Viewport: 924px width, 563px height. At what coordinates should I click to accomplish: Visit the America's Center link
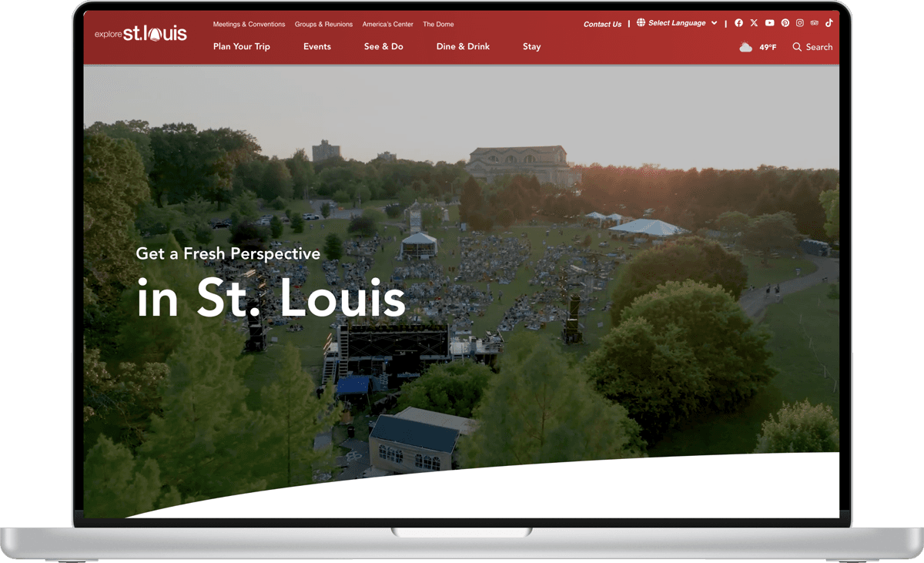(x=388, y=24)
